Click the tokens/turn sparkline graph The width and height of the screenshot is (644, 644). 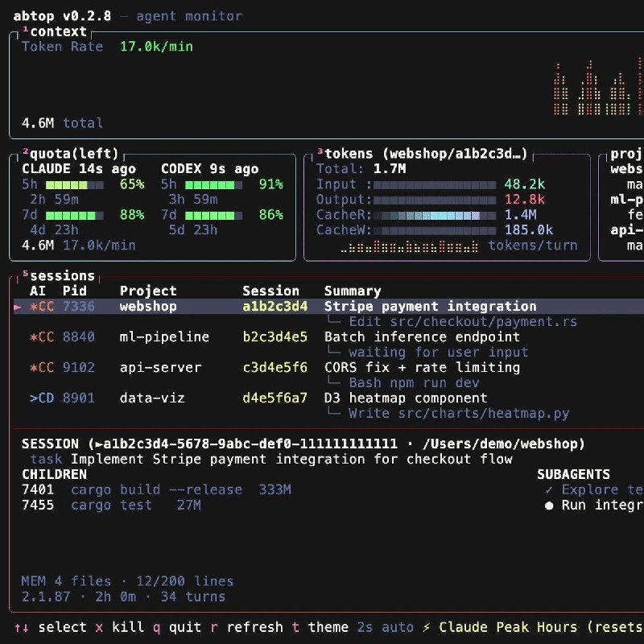[410, 246]
